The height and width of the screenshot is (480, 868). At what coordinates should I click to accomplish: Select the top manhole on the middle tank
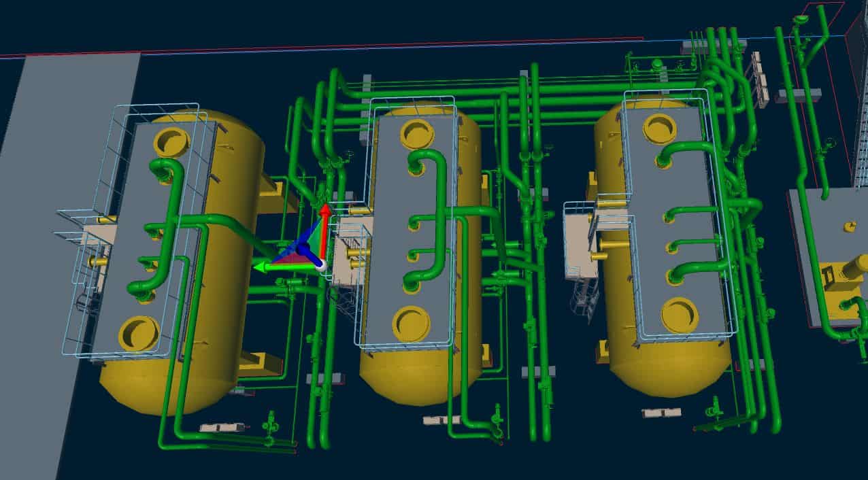pyautogui.click(x=417, y=133)
